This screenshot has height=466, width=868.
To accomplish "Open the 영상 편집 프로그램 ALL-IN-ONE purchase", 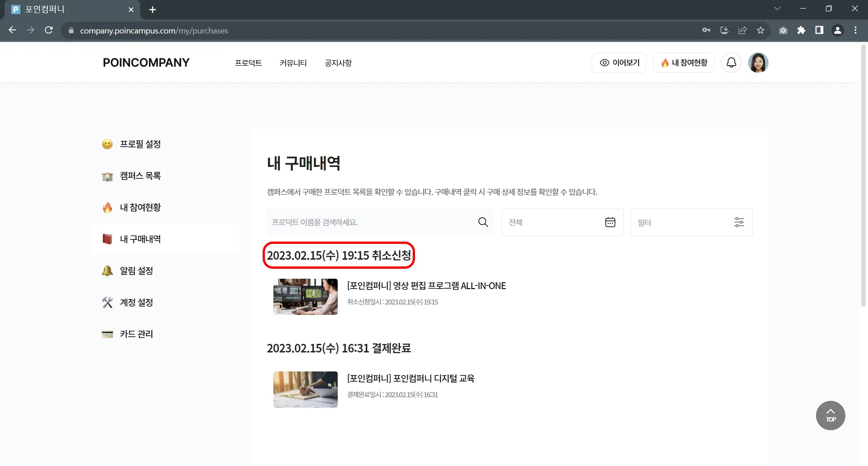I will tap(426, 286).
